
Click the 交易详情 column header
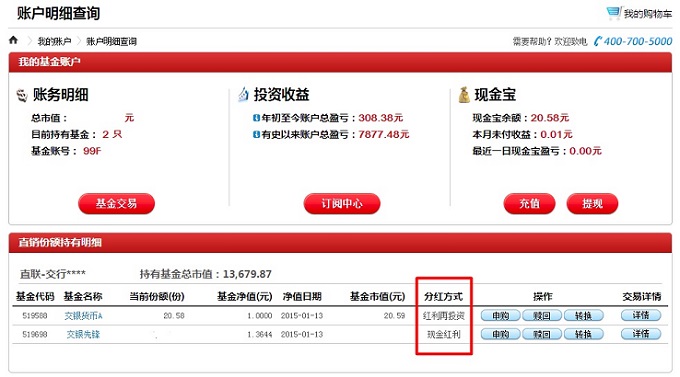tap(642, 297)
